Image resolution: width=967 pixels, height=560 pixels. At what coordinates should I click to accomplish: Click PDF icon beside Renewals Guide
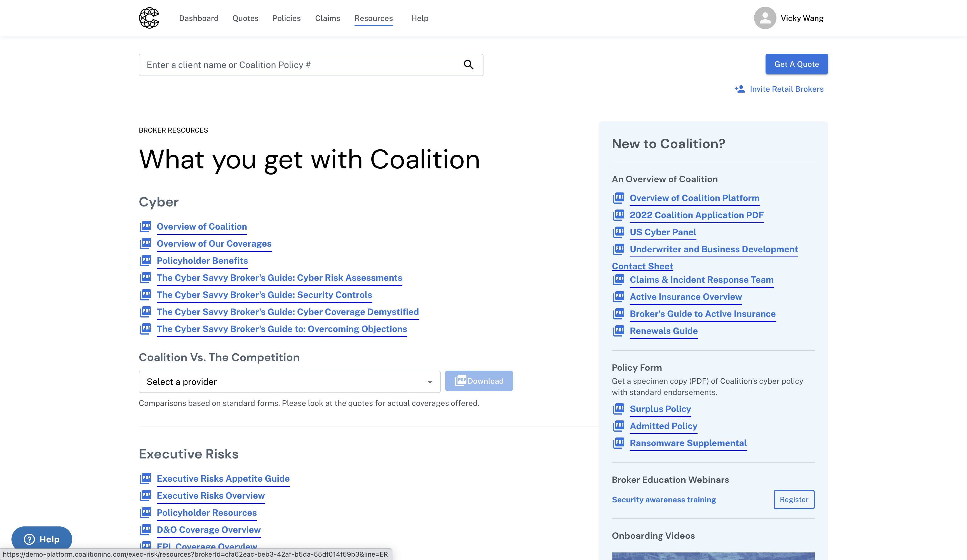point(619,331)
